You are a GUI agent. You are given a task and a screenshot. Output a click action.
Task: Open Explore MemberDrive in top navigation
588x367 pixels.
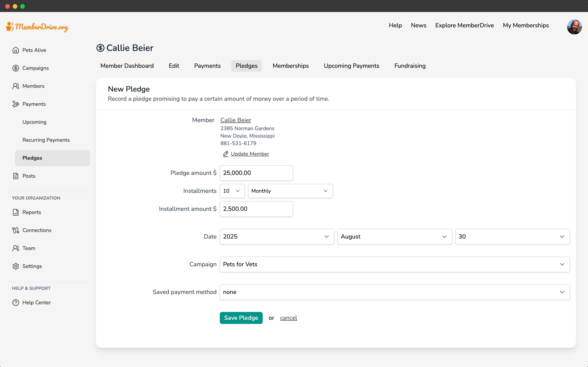click(464, 25)
